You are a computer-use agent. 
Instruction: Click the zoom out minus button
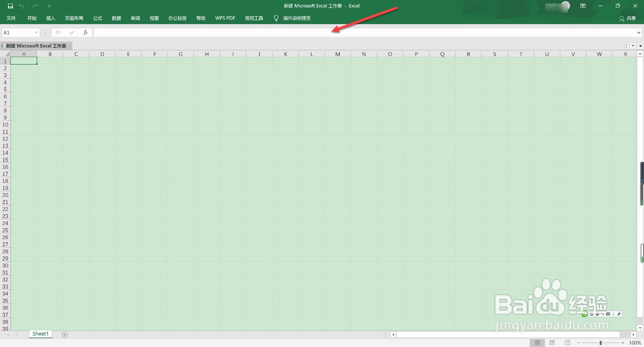[578, 343]
